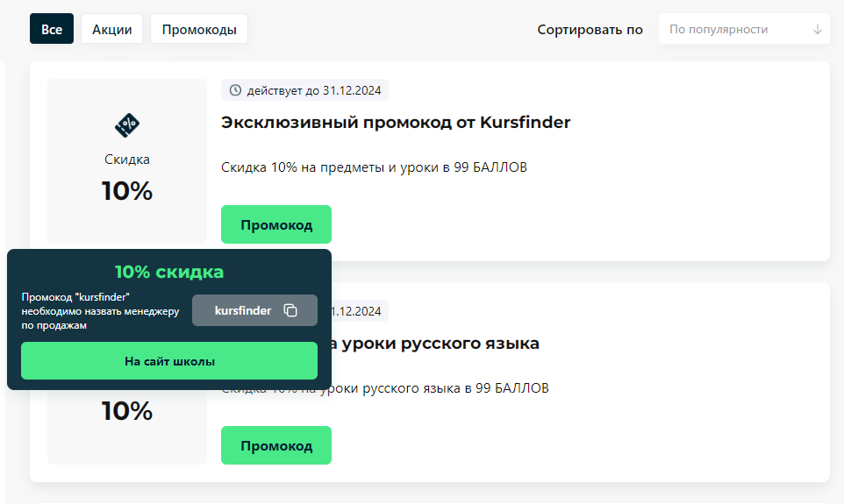Click the На сайт школы button
The width and height of the screenshot is (844, 504).
pyautogui.click(x=169, y=361)
